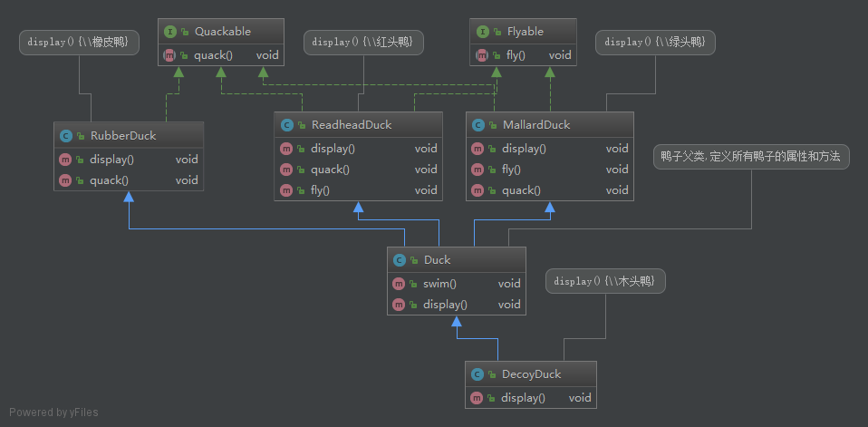
Task: Select the fly() row in ReadheadDuck
Action: 358,190
